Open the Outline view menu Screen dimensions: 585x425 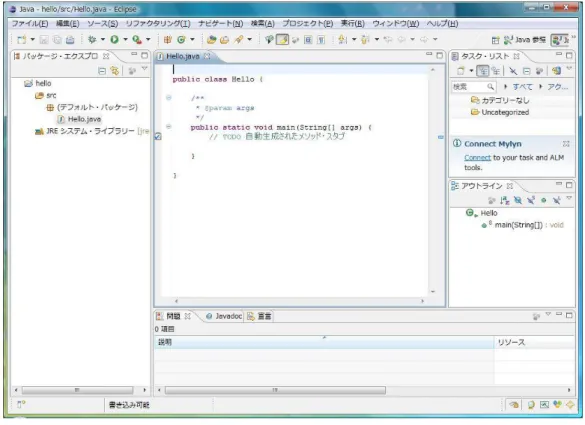[569, 199]
